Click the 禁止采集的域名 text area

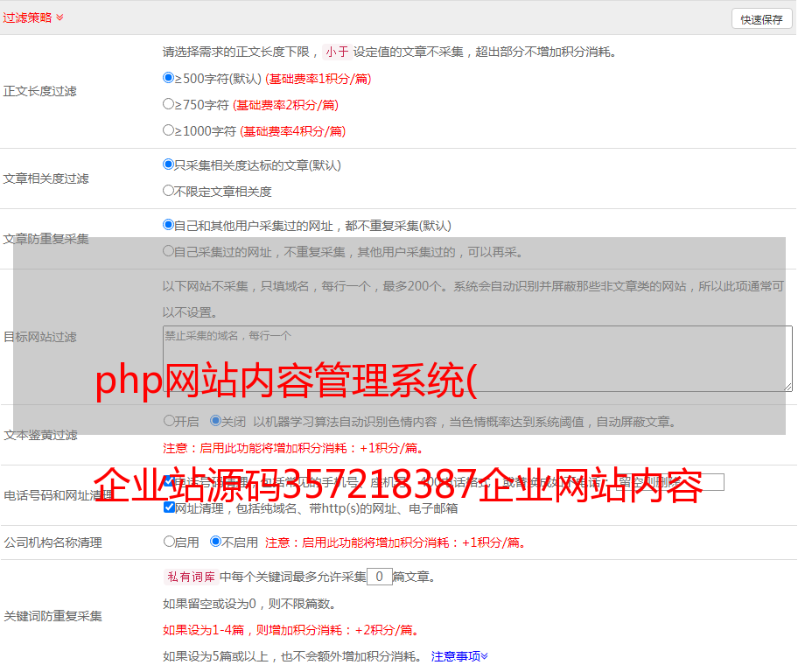point(478,359)
